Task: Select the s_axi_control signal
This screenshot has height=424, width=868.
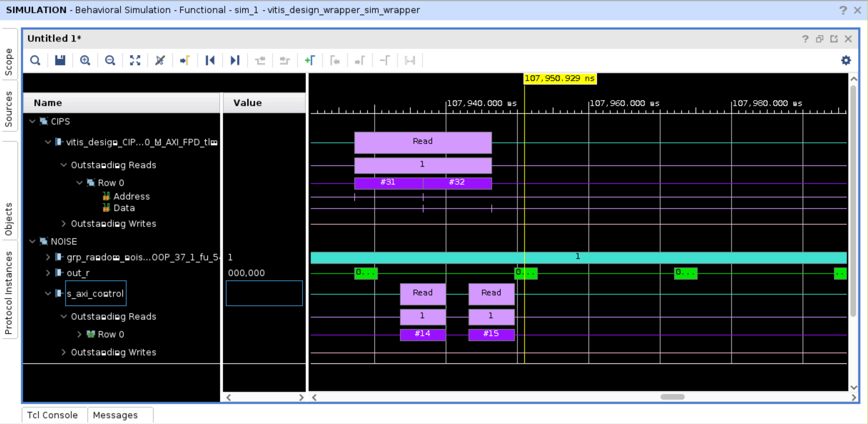Action: pyautogui.click(x=95, y=294)
